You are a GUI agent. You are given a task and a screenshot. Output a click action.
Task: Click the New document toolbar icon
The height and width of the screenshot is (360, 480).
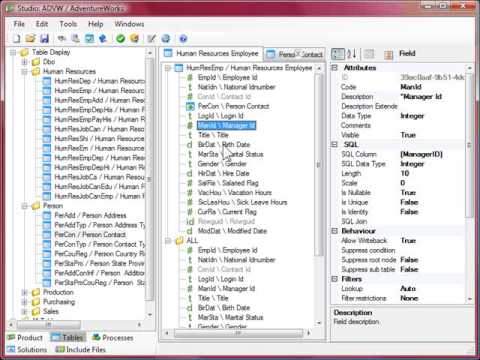pos(17,38)
